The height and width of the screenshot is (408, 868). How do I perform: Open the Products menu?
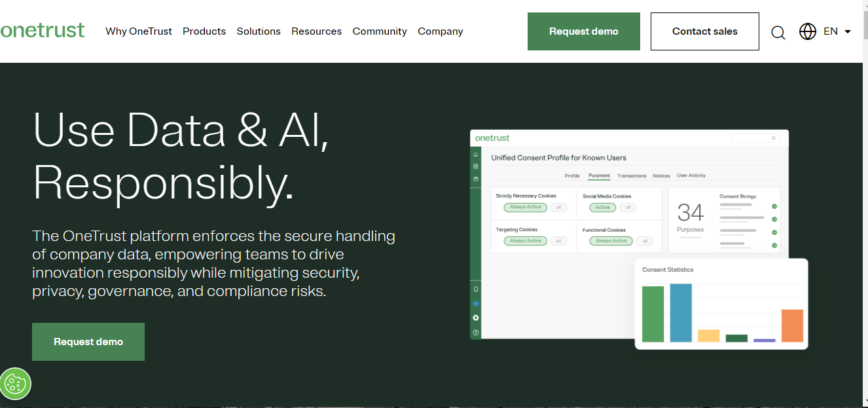click(x=204, y=31)
